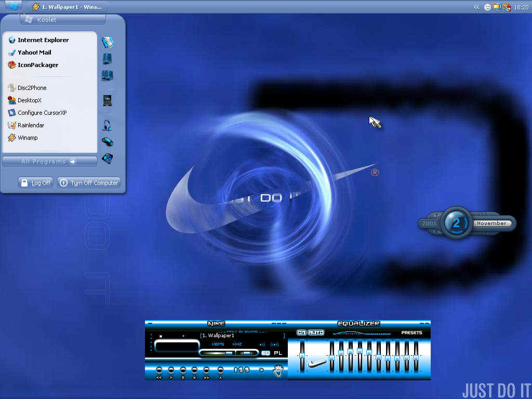
Task: Click Turn Off Computer button
Action: [x=89, y=183]
